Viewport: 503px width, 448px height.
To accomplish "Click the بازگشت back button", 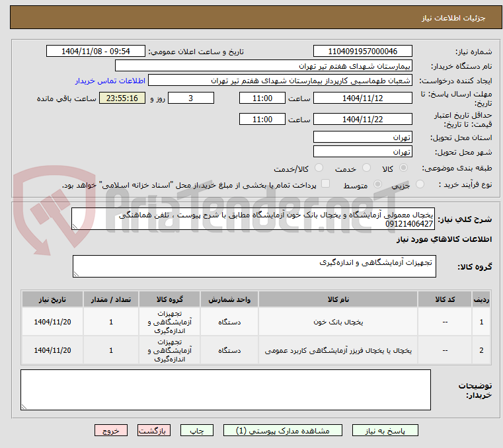I will pyautogui.click(x=154, y=430).
